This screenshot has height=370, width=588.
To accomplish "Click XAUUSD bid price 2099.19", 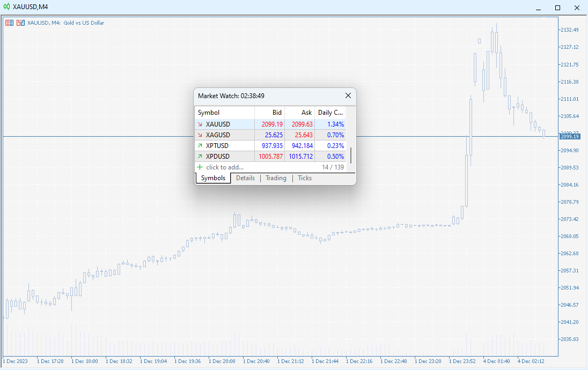I will 272,124.
